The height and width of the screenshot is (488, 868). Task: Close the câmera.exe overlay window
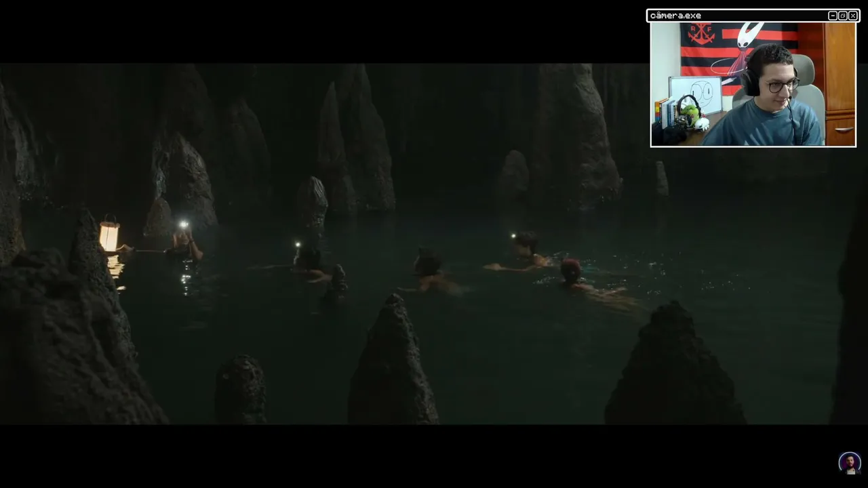click(x=853, y=16)
